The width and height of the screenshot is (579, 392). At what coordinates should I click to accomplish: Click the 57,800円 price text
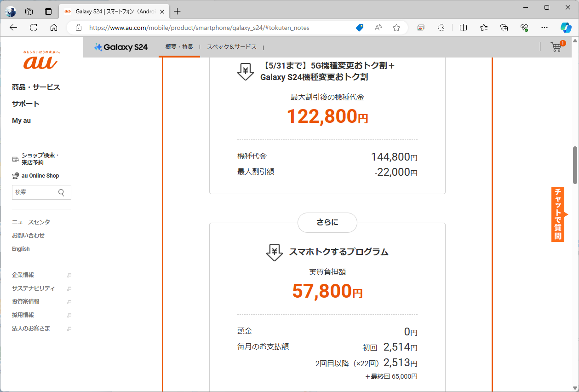point(327,291)
